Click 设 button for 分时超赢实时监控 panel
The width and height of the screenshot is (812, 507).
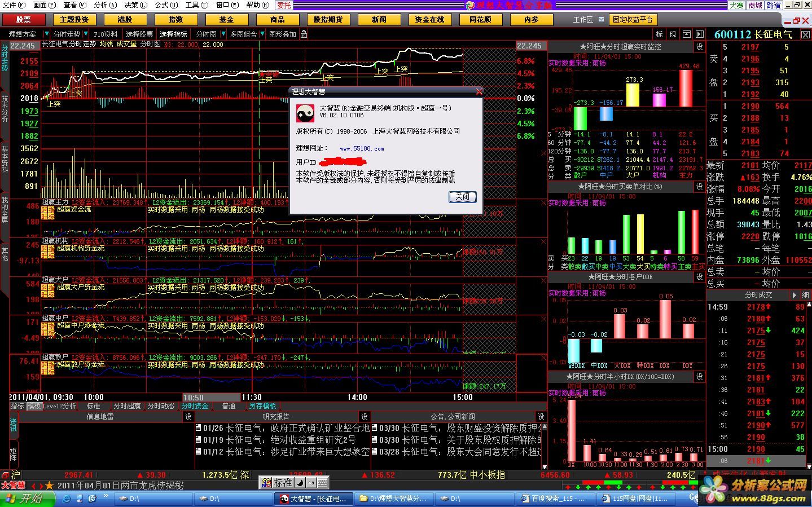tap(700, 47)
